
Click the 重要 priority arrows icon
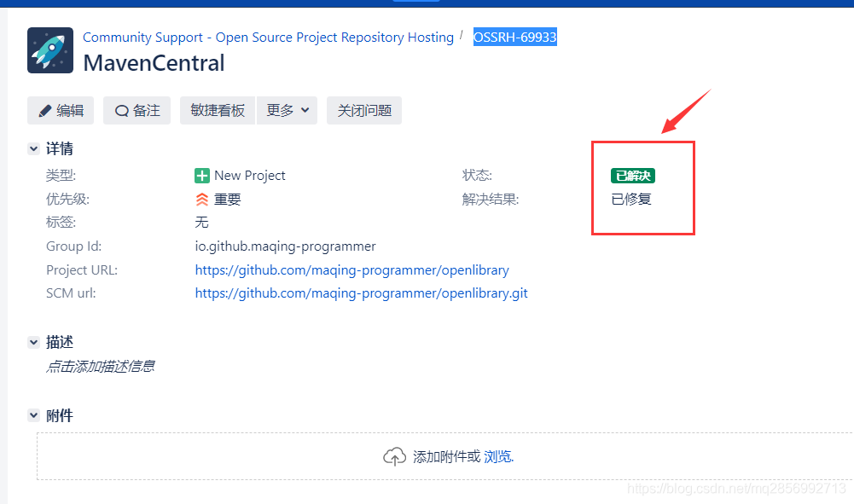click(202, 200)
